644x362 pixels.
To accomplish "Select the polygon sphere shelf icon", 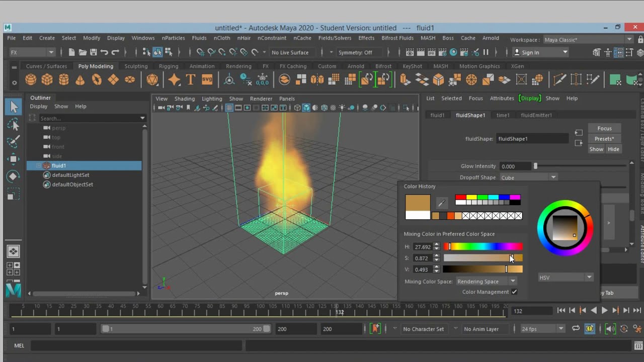I will [x=31, y=79].
